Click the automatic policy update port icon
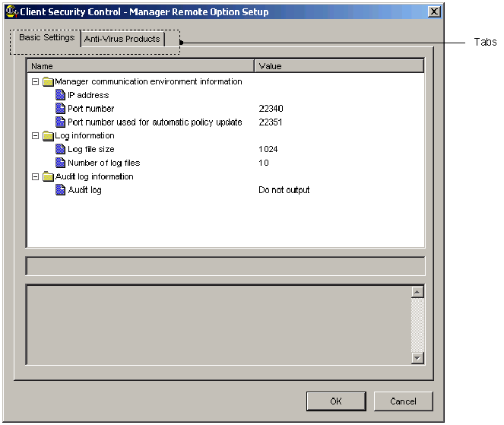 [60, 122]
